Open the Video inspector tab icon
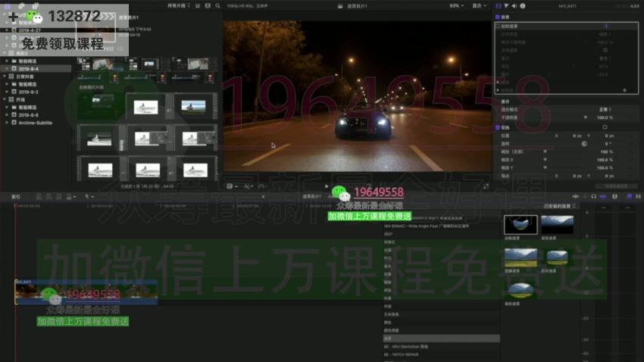This screenshot has width=644, height=362. 499,6
